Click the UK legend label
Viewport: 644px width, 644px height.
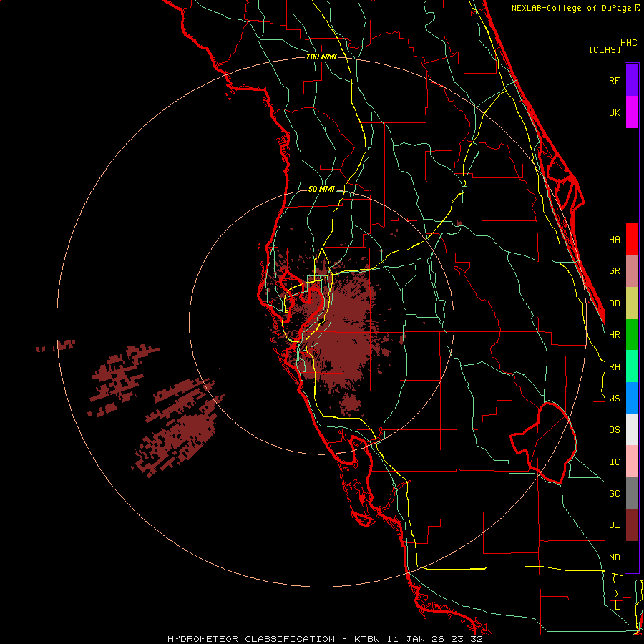[614, 112]
